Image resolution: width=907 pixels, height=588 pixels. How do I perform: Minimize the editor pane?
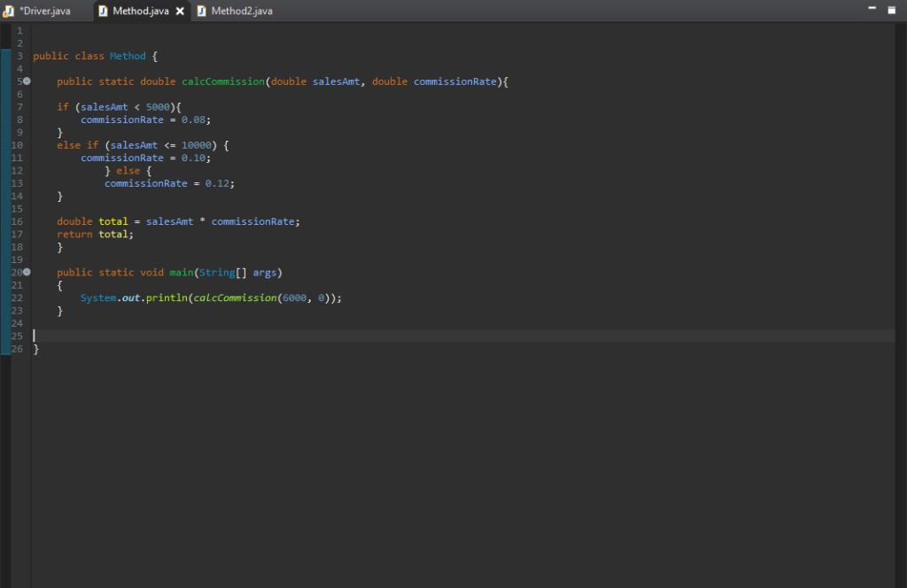tap(872, 8)
